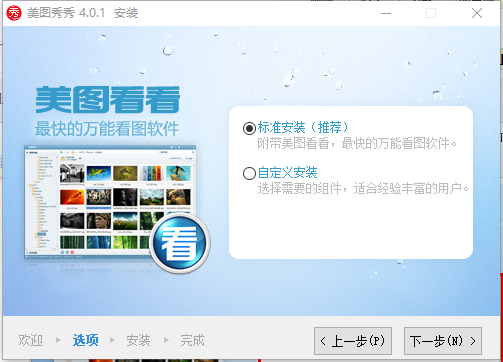The width and height of the screenshot is (503, 362).
Task: Go back with 上一步(P) button
Action: pyautogui.click(x=353, y=341)
